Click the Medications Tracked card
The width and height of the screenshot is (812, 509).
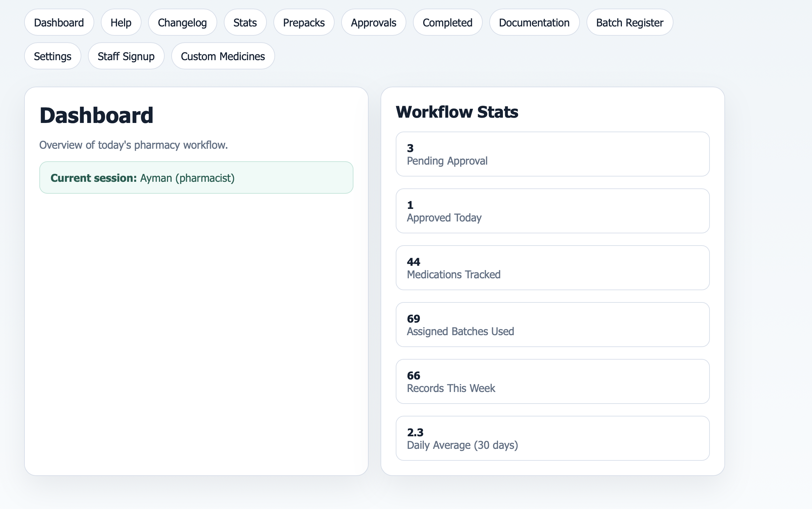click(x=552, y=268)
